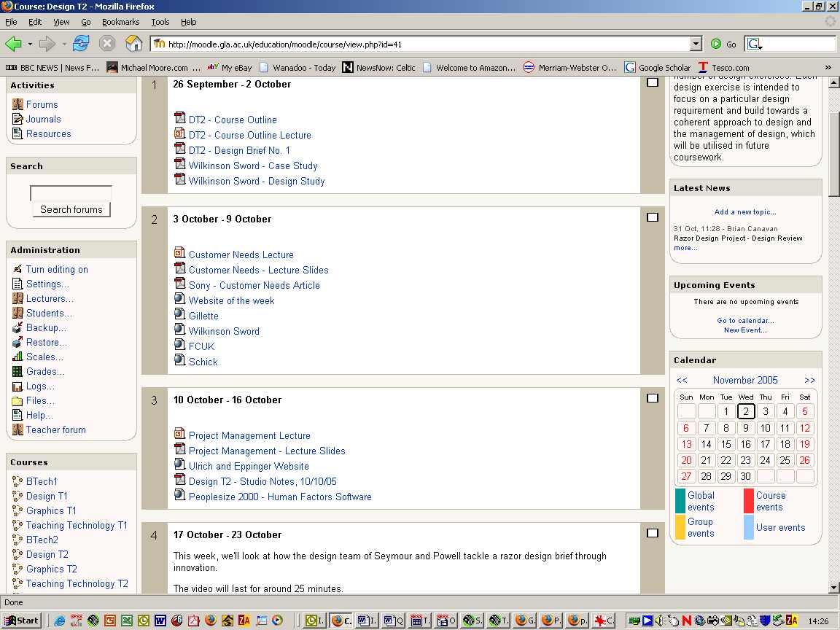Click the Search forums button
The image size is (840, 630).
click(x=71, y=209)
